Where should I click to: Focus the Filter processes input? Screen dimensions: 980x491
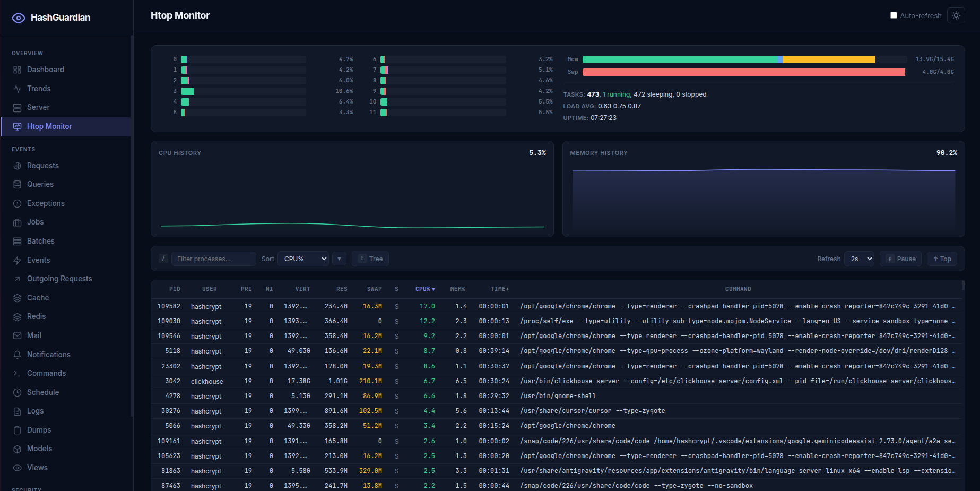click(213, 259)
